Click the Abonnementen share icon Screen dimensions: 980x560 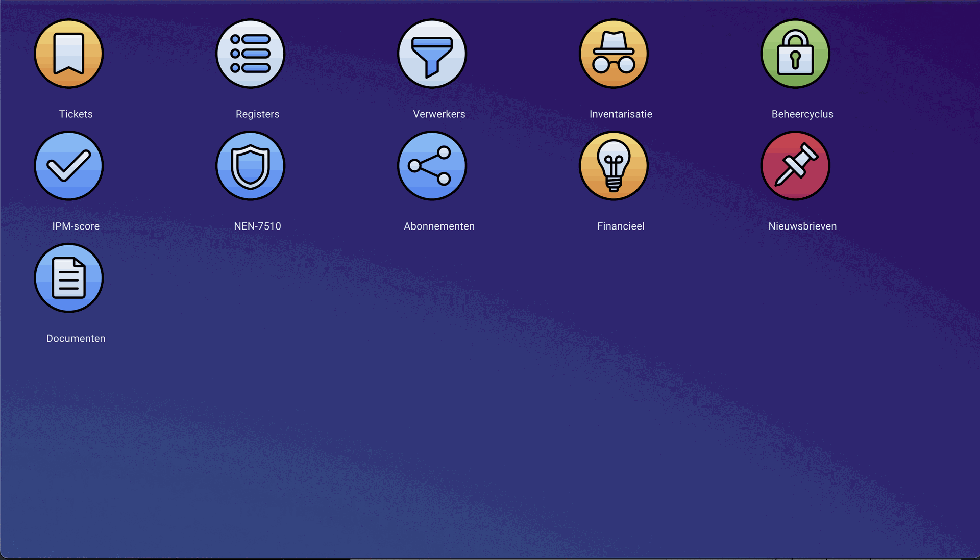click(432, 166)
